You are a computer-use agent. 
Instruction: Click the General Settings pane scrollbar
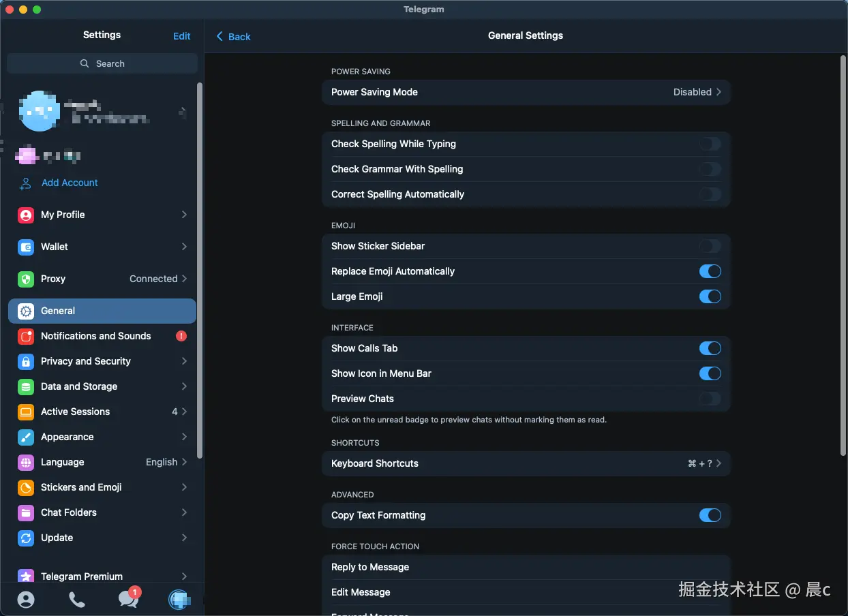(x=844, y=256)
